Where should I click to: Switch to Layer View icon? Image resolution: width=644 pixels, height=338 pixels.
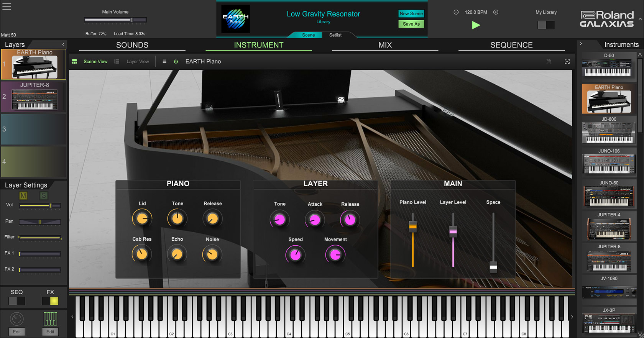[x=117, y=61]
